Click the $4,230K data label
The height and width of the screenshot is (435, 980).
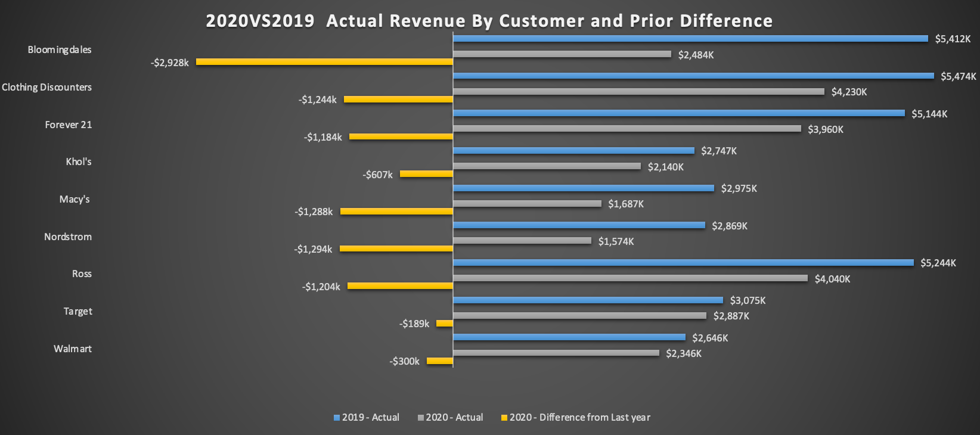(849, 92)
